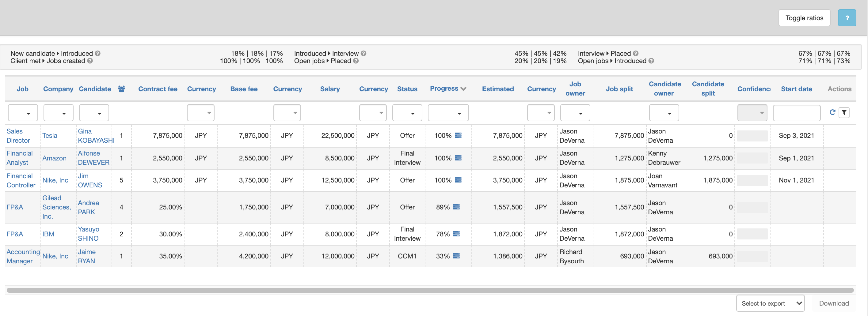Click confidence bar in the Tesla row
868x316 pixels.
pyautogui.click(x=752, y=136)
